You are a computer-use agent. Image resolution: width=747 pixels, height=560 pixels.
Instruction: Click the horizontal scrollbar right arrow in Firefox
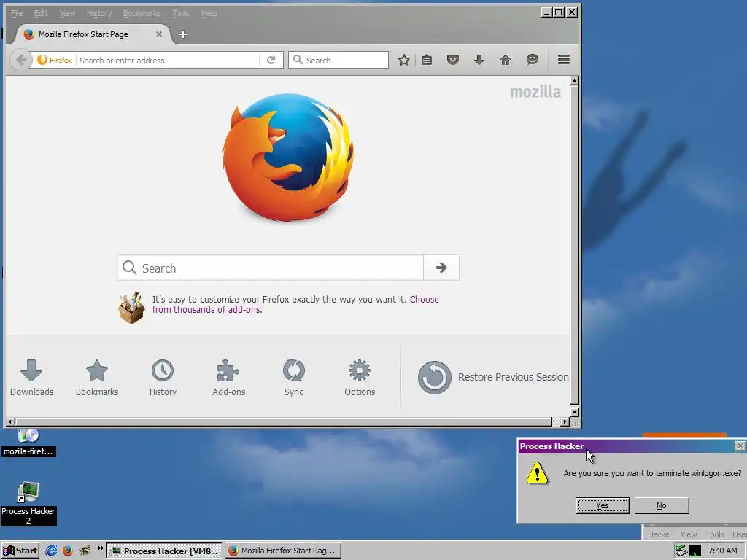click(x=565, y=421)
